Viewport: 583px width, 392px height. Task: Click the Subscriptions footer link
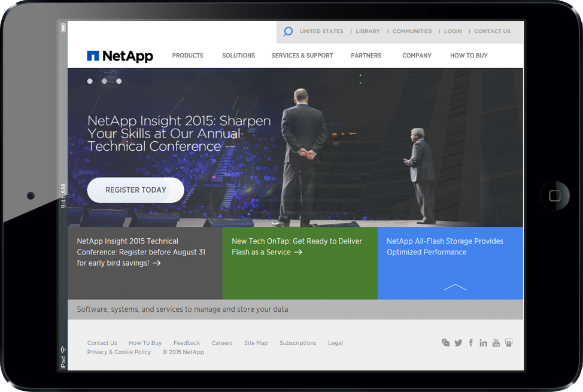tap(298, 343)
